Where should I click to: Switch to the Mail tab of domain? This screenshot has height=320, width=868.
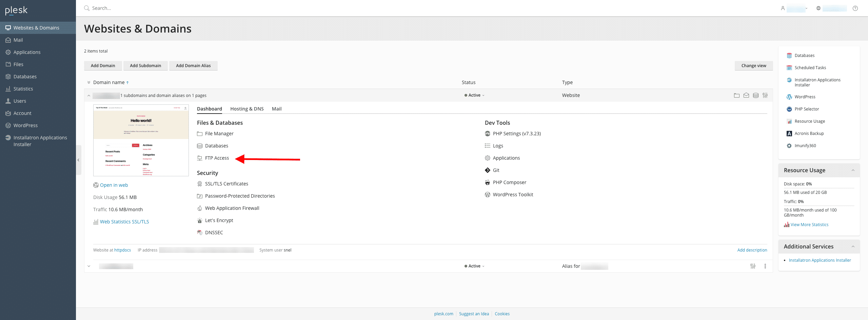point(277,109)
